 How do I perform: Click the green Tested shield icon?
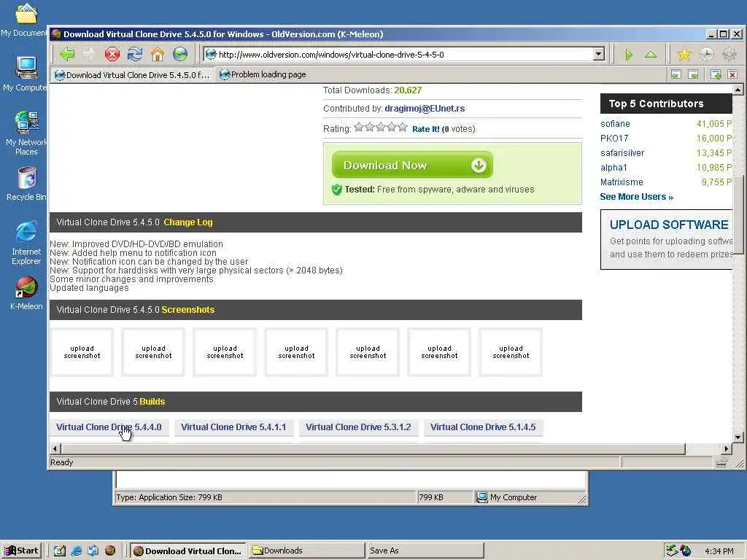pos(337,190)
